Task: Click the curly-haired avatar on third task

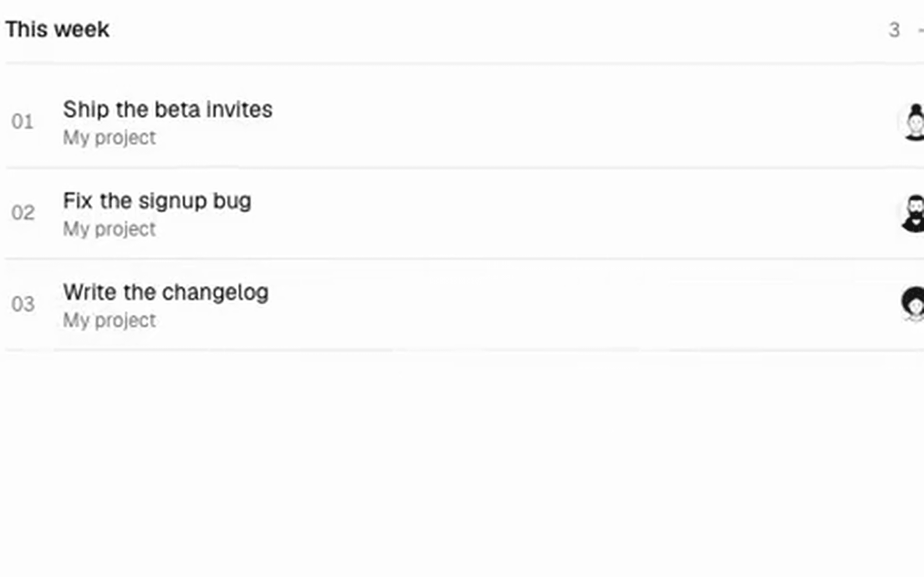Action: point(912,304)
